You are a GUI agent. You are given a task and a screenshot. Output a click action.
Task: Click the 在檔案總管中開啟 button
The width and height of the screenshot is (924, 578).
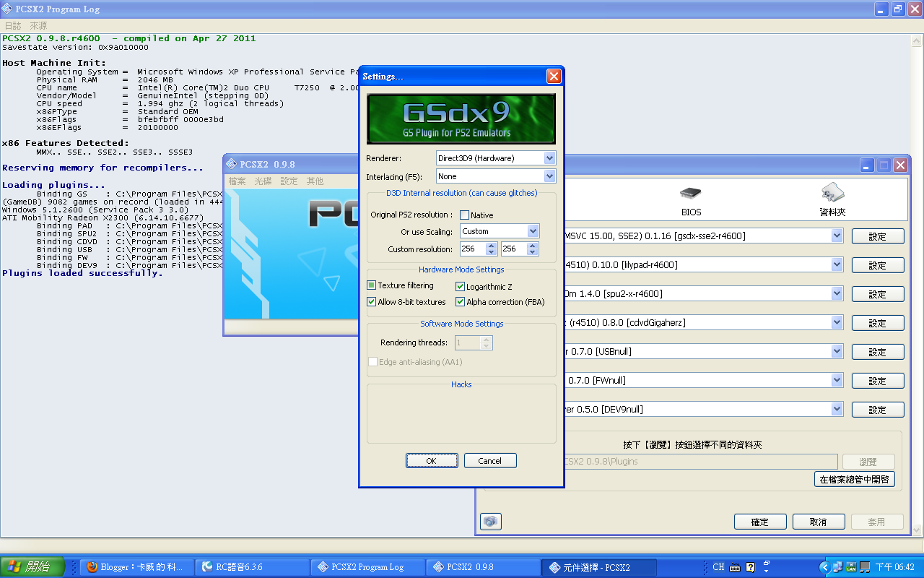854,479
